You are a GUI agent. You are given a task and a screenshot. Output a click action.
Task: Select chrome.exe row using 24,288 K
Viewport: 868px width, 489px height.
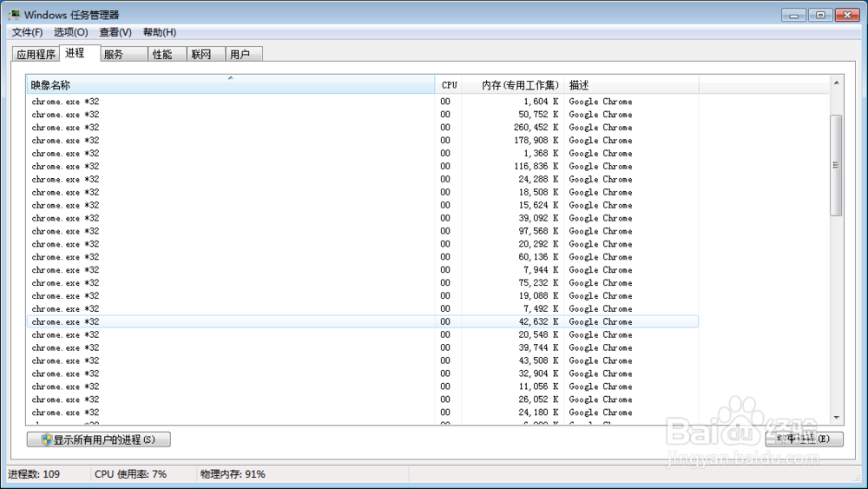362,179
